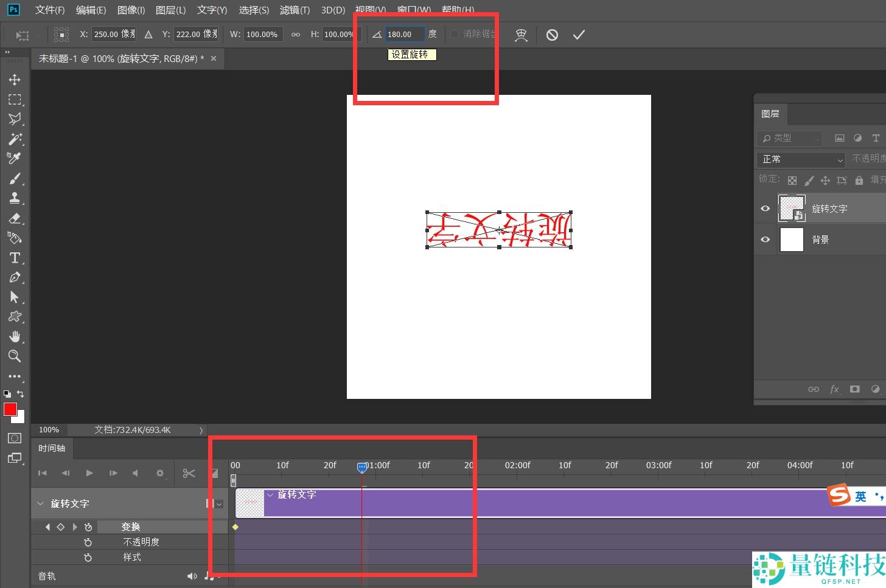The width and height of the screenshot is (886, 588).
Task: Click the rotation angle input field
Action: [x=403, y=35]
